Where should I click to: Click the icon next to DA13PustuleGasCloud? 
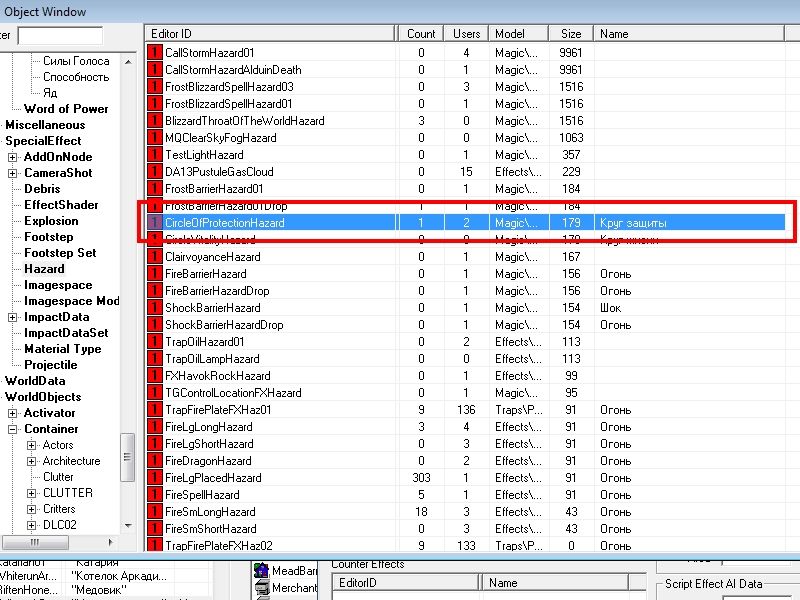(x=154, y=172)
